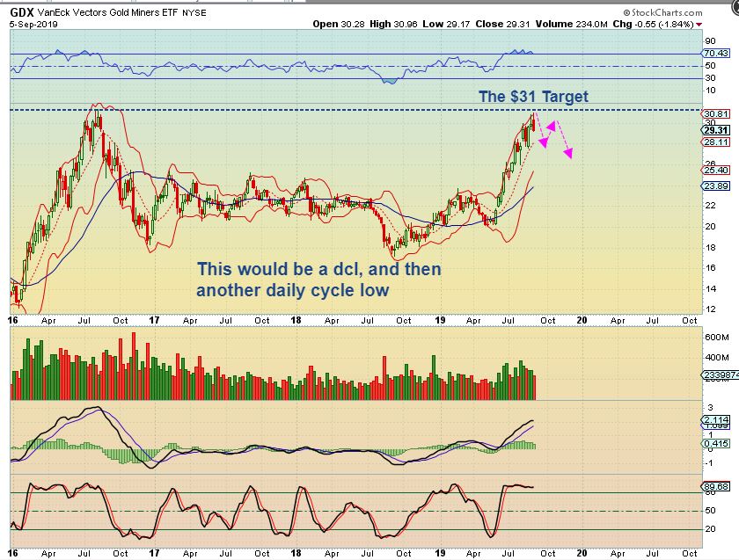Viewport: 739px width, 560px height.
Task: Click the Low 29.17 value in header
Action: (446, 24)
